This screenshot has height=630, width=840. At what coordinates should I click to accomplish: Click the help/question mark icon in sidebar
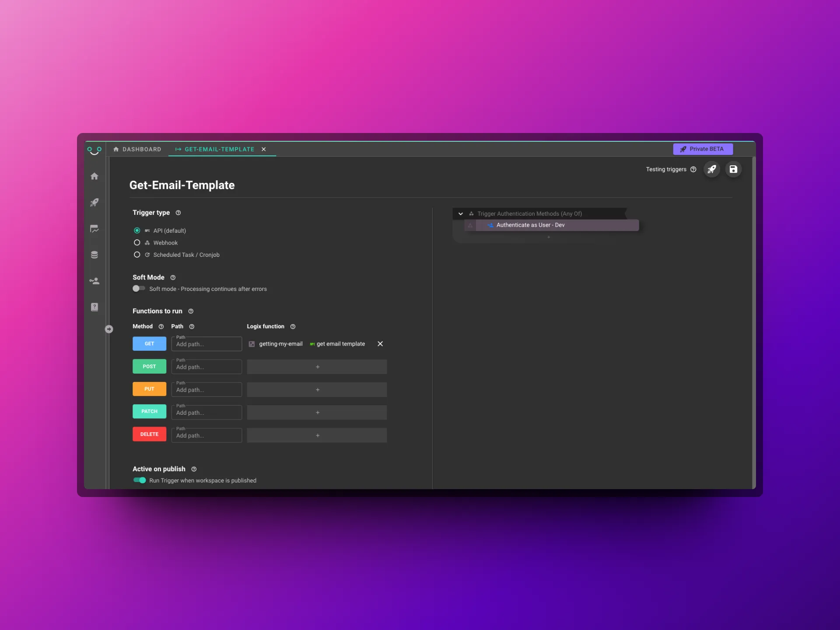(x=94, y=306)
